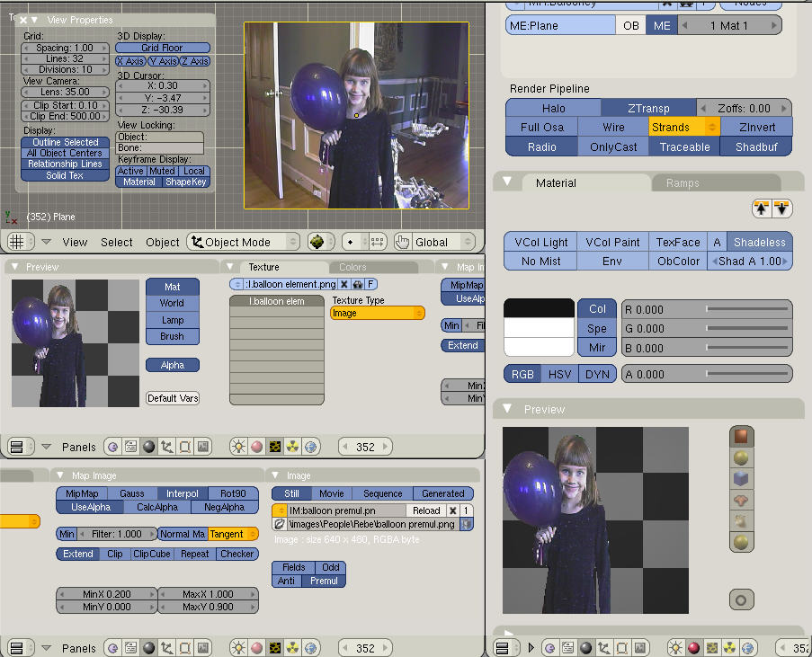Enable the Shadeless material option
812x657 pixels.
tap(759, 242)
